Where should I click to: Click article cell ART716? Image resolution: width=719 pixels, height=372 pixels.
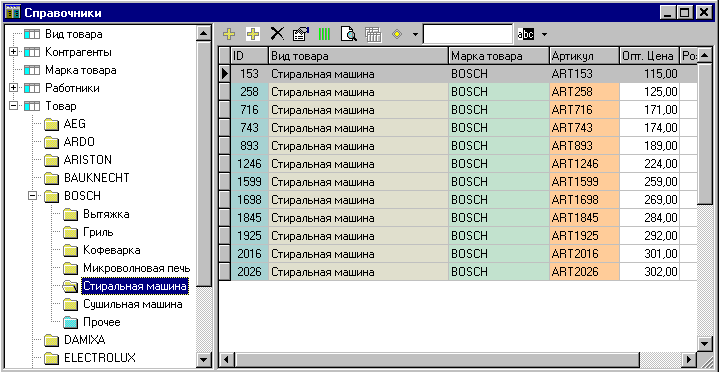[x=585, y=110]
